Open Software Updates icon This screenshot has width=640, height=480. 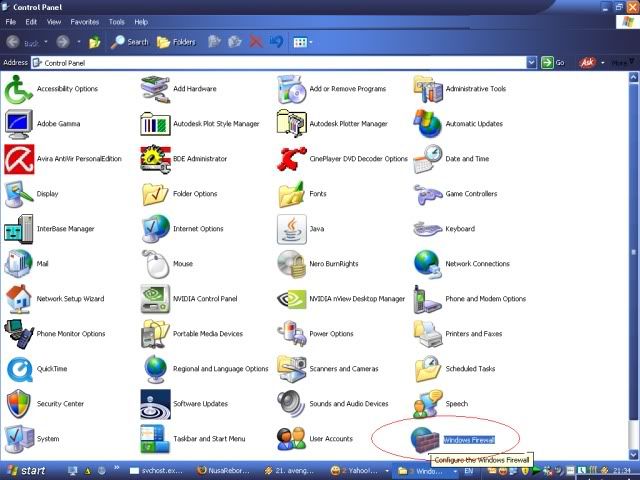[155, 404]
